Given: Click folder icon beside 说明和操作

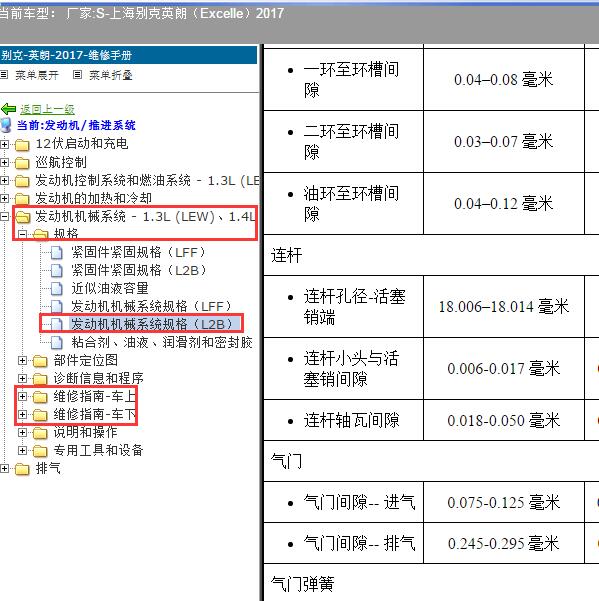Looking at the screenshot, I should click(x=40, y=433).
